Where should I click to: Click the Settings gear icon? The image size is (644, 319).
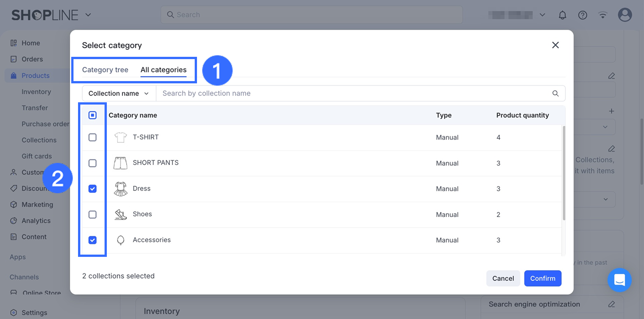(14, 313)
